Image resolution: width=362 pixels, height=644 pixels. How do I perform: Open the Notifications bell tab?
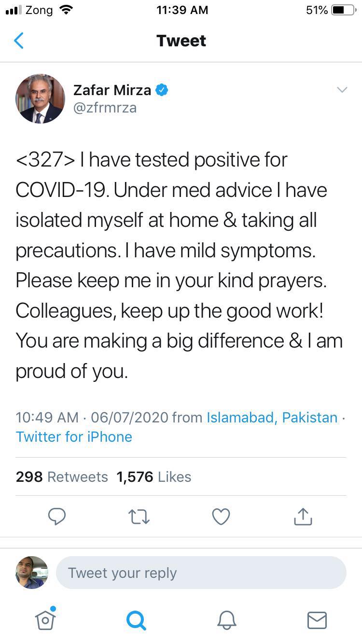click(x=226, y=619)
